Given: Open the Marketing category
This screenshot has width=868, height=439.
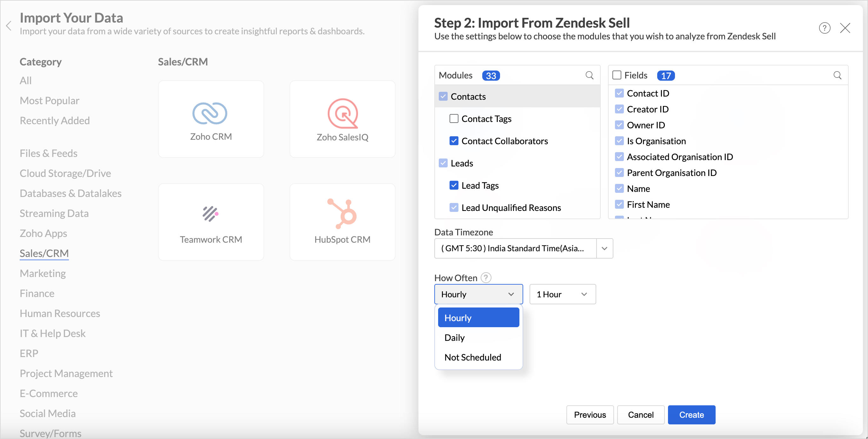Looking at the screenshot, I should (43, 274).
